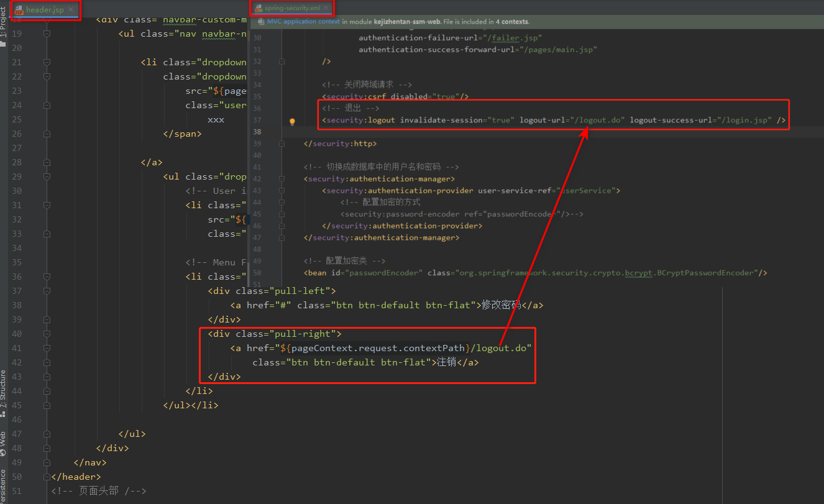
Task: Toggle the fold end marker at line 47
Action: click(47, 434)
